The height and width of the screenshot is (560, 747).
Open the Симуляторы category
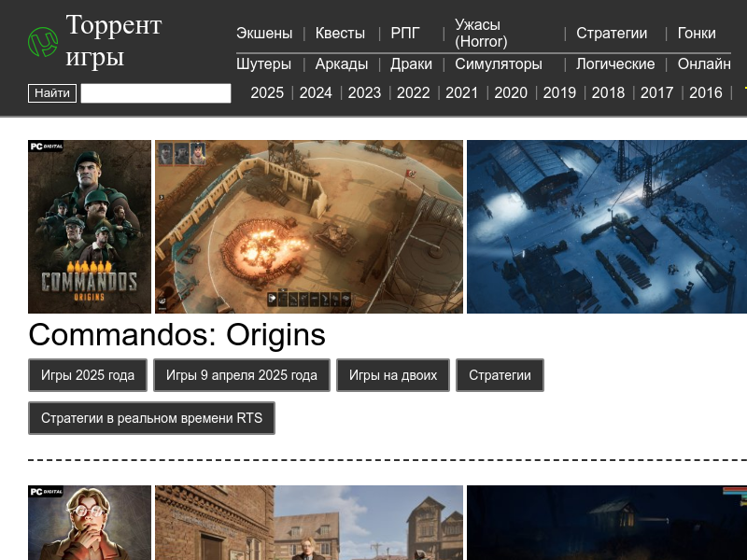pos(499,63)
